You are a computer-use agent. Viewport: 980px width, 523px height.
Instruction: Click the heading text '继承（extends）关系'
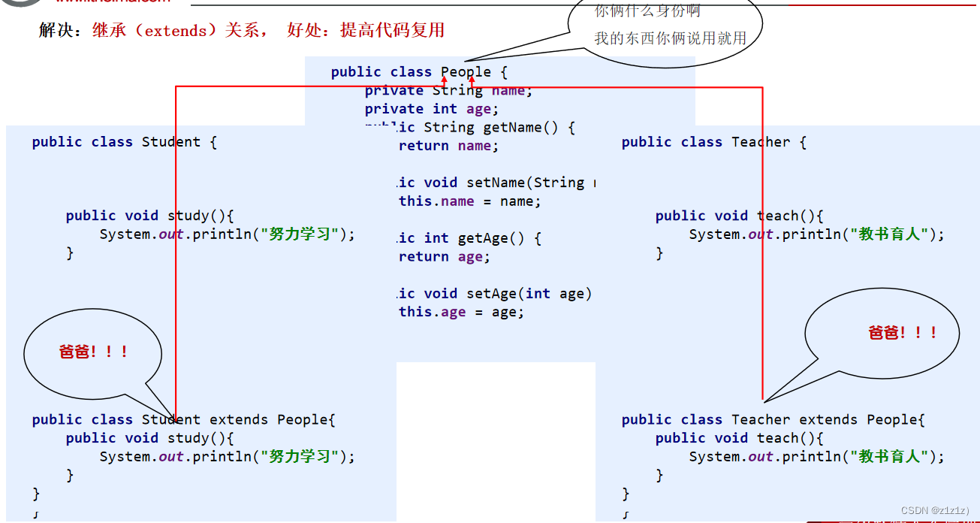click(176, 31)
